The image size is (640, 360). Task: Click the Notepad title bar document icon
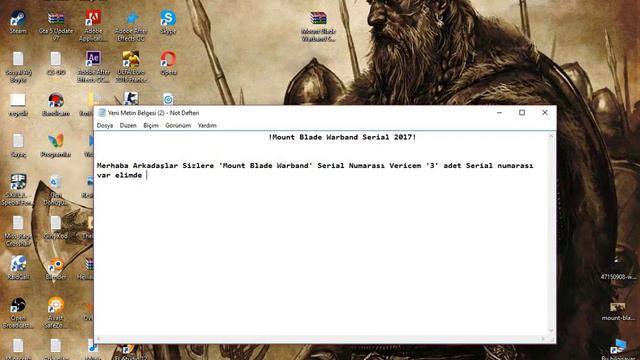pos(102,113)
